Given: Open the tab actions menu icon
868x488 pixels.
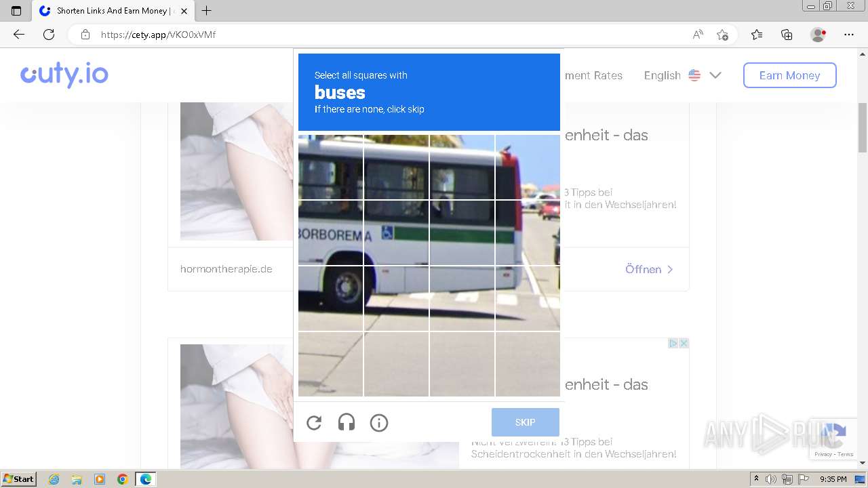Looking at the screenshot, I should point(16,11).
